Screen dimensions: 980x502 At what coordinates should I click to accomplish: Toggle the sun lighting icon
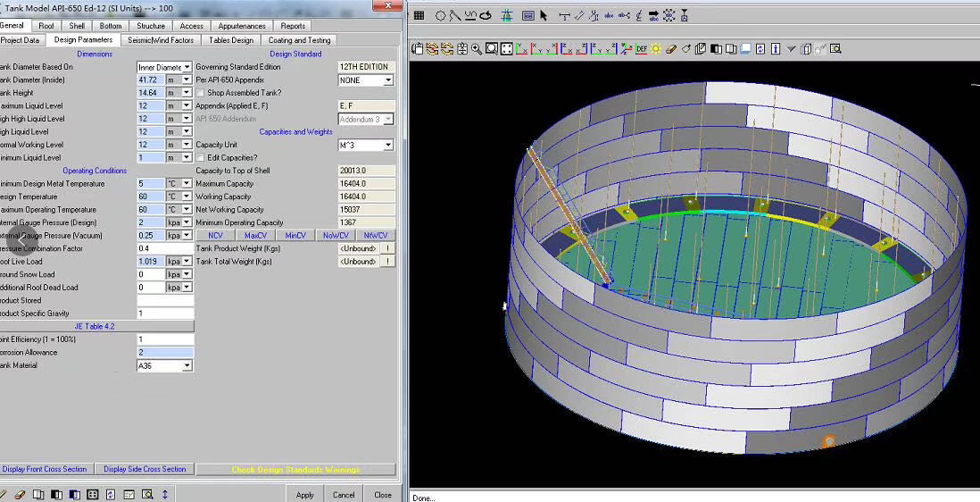pyautogui.click(x=656, y=49)
